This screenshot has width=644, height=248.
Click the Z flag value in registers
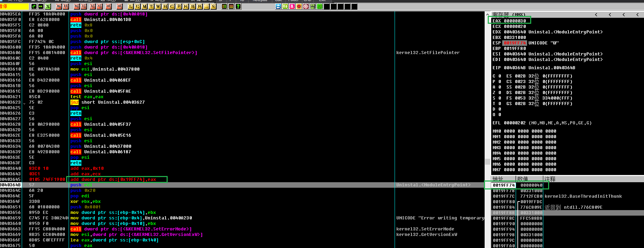tap(500, 93)
